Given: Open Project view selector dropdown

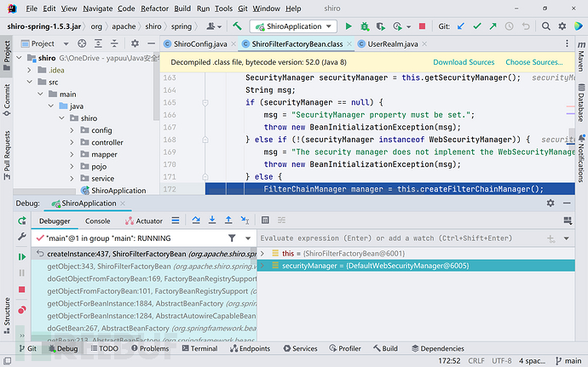Looking at the screenshot, I should click(66, 44).
